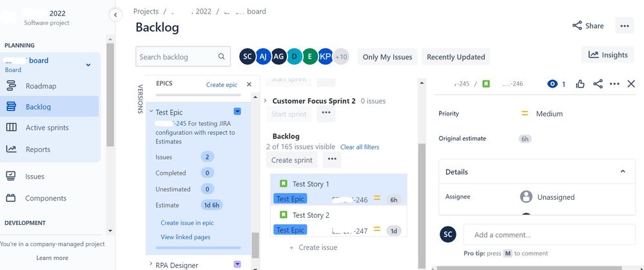The width and height of the screenshot is (644, 270).
Task: Open Test Epic color dropdown
Action: pyautogui.click(x=237, y=111)
